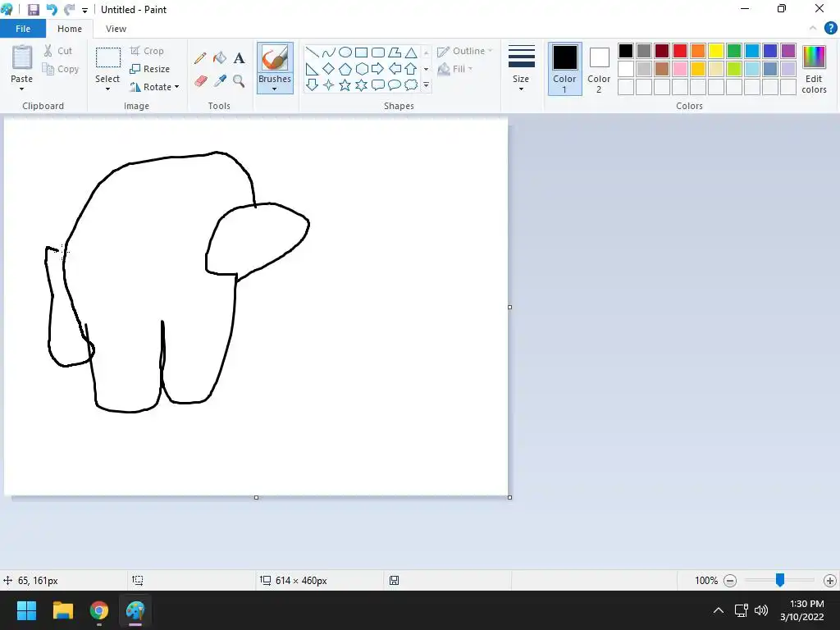Image resolution: width=840 pixels, height=630 pixels.
Task: Show hidden icons in system tray
Action: [x=719, y=610]
